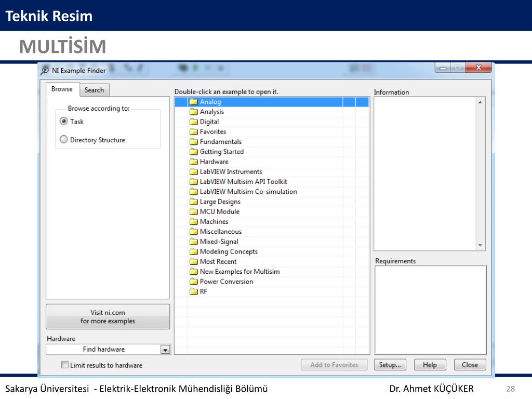Image resolution: width=532 pixels, height=399 pixels.
Task: Select the Getting Started entry text
Action: pos(221,152)
